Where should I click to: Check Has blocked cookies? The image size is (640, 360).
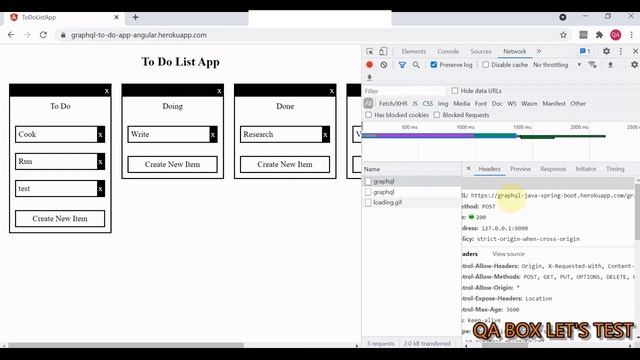click(x=369, y=115)
